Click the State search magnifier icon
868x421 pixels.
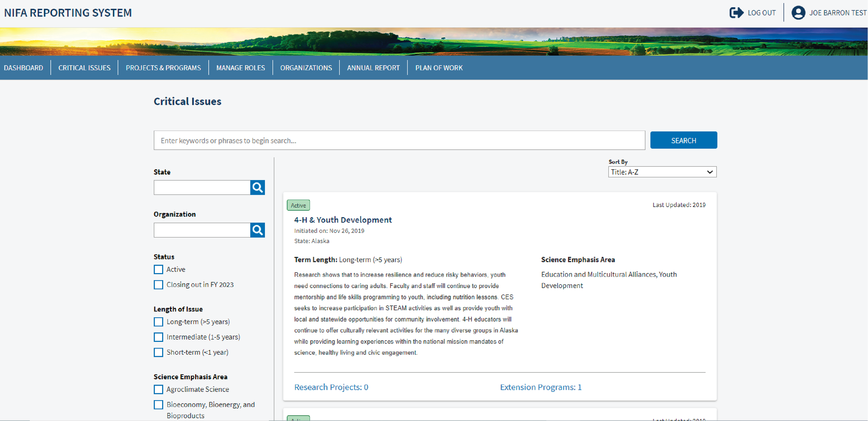click(x=257, y=187)
